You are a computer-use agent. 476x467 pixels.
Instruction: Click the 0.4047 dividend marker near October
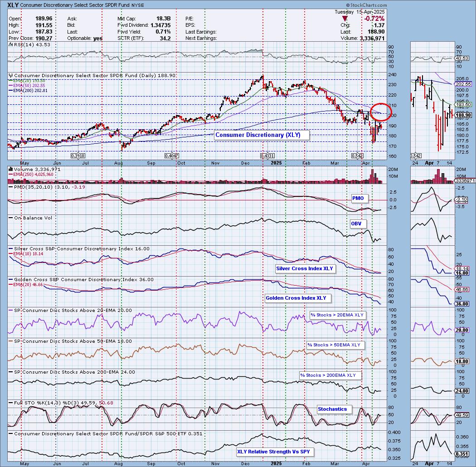coord(171,156)
